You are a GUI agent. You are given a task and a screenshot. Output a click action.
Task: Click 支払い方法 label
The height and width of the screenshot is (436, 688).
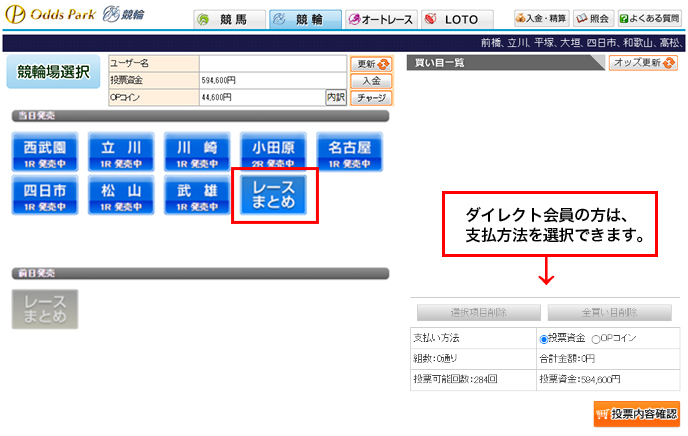[436, 338]
